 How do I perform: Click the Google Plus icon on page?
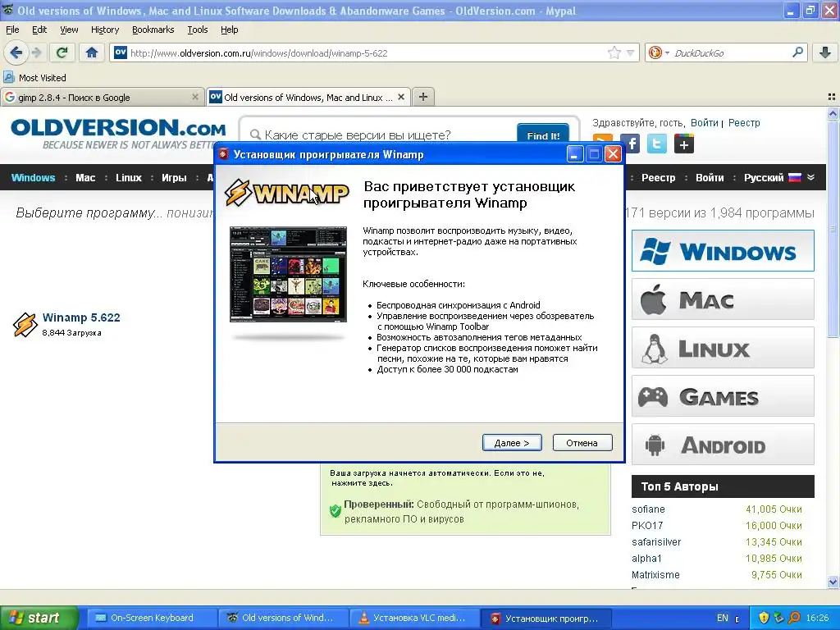[684, 144]
